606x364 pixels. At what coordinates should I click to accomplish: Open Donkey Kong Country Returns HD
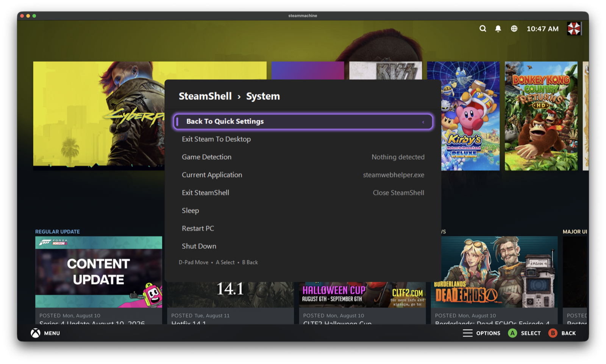541,116
